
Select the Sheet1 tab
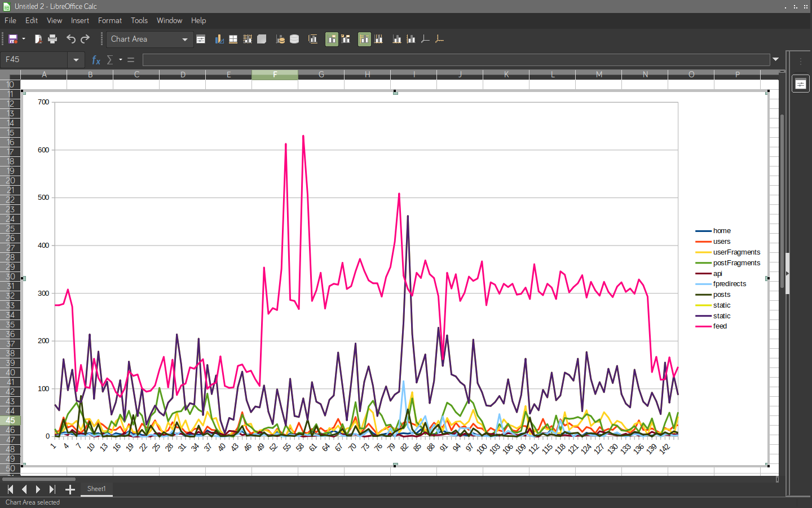(x=96, y=489)
